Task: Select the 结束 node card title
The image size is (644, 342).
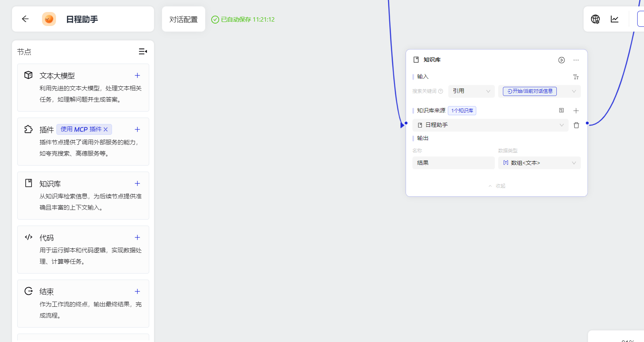Action: pos(46,292)
